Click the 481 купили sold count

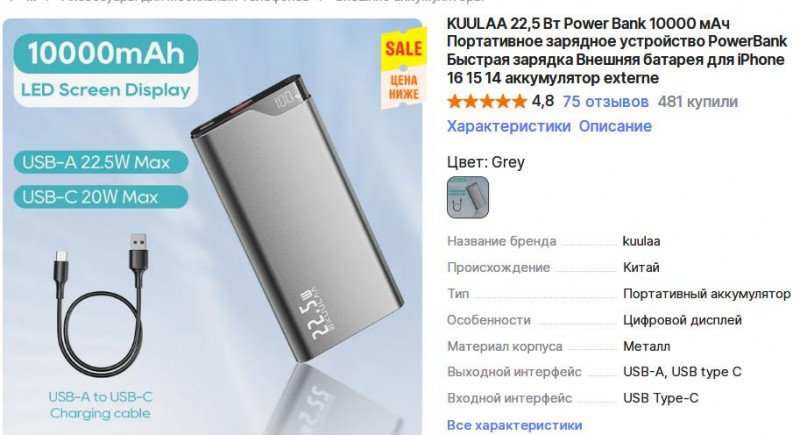tap(697, 101)
